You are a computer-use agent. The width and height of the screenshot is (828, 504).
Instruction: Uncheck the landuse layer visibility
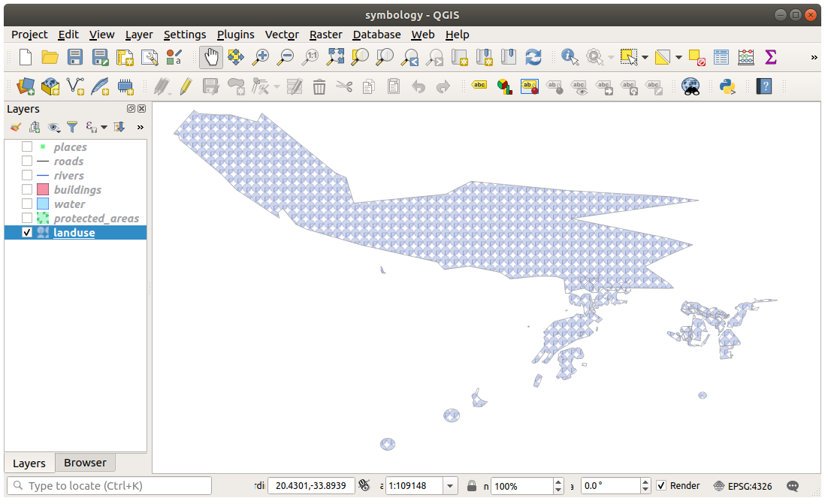27,233
